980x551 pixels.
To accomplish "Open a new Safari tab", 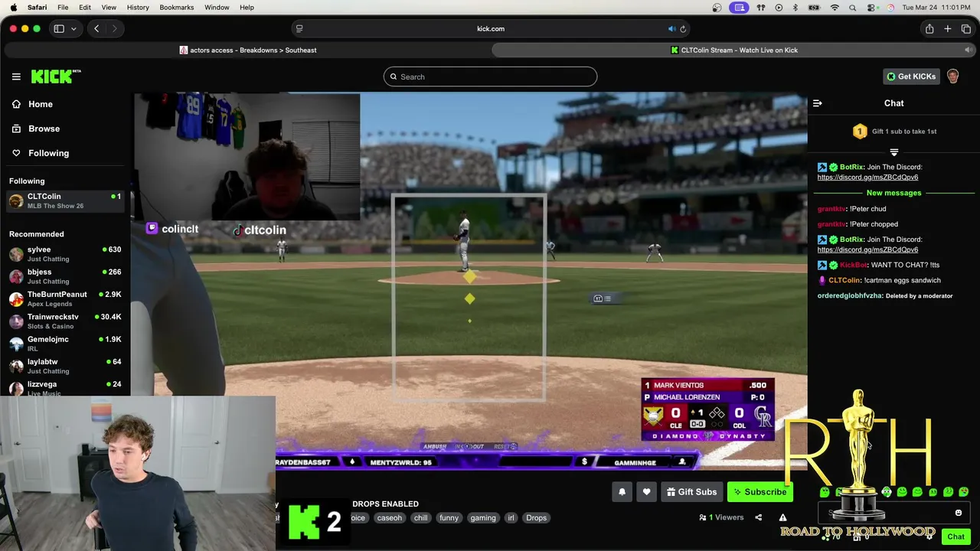I will 948,29.
